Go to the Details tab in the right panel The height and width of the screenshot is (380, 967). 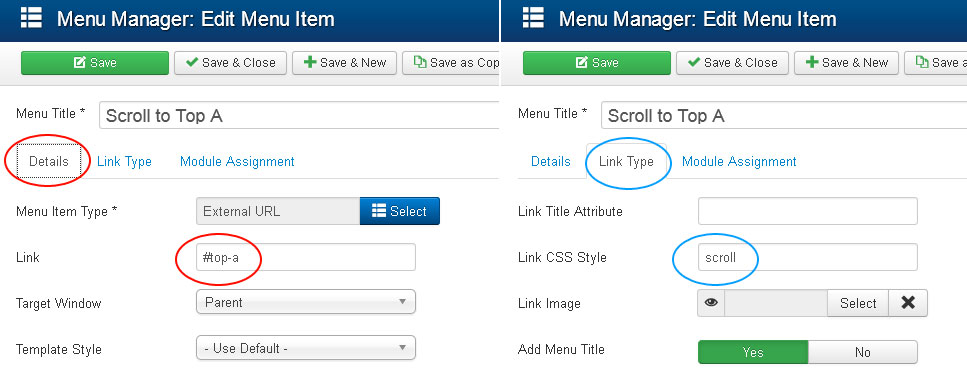[551, 162]
